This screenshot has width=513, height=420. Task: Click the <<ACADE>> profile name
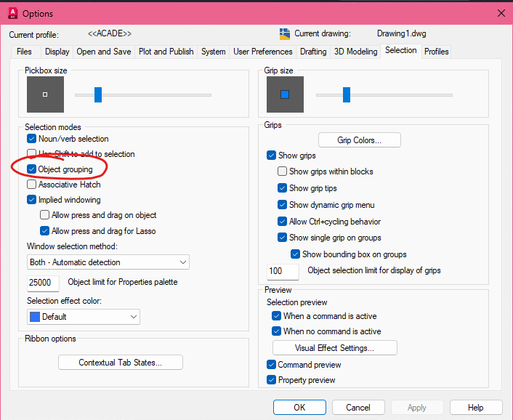(110, 33)
